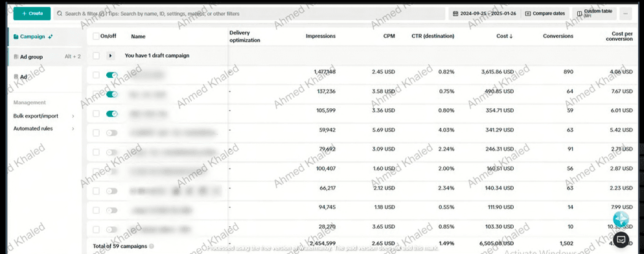The image size is (644, 254).
Task: Turn off the campaign with 105,599 impressions
Action: click(x=111, y=113)
